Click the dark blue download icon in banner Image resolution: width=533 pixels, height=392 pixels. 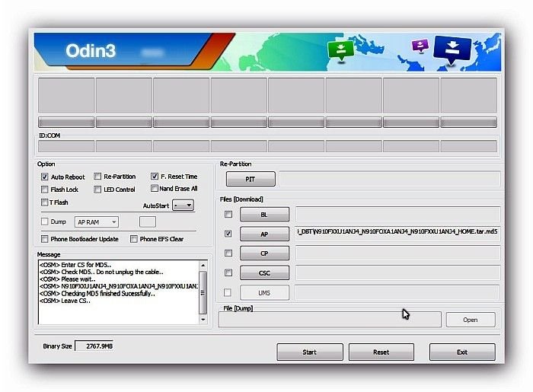[x=452, y=49]
